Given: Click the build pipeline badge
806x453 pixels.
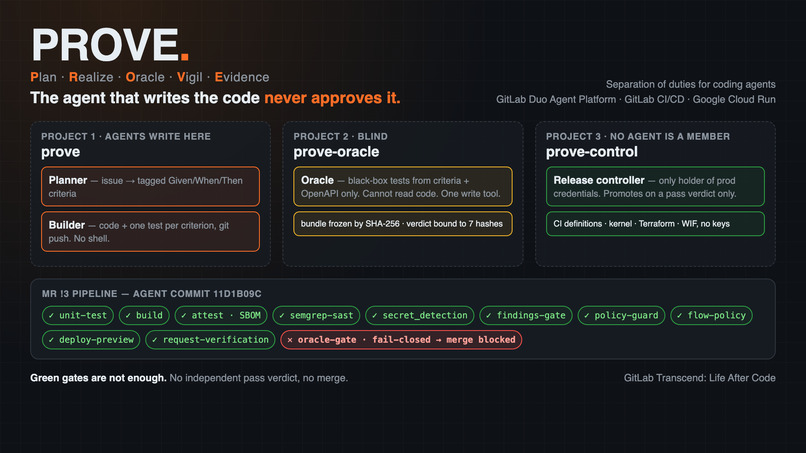Looking at the screenshot, I should click(x=144, y=315).
